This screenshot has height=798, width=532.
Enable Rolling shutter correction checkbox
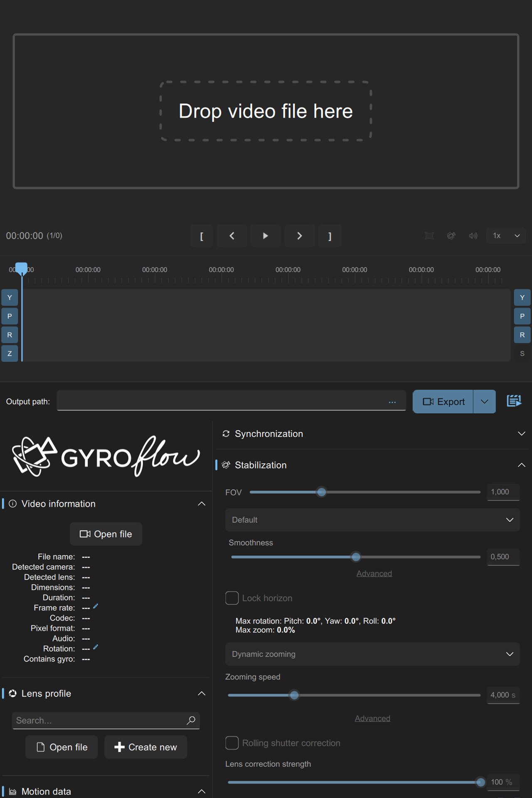(232, 743)
